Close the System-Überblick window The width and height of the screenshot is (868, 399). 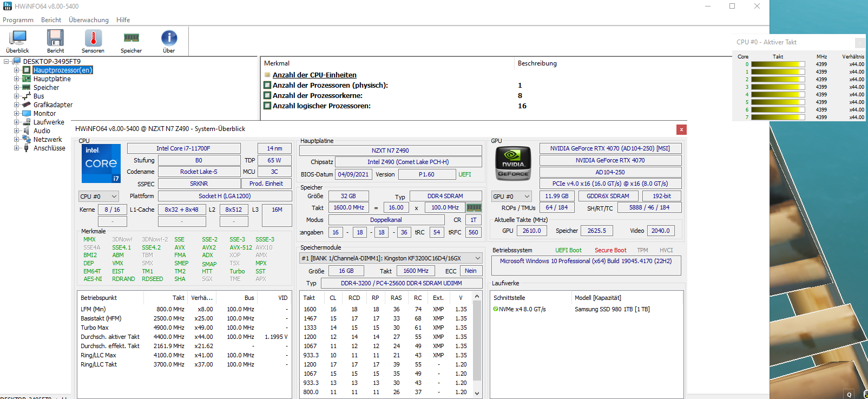pos(681,129)
